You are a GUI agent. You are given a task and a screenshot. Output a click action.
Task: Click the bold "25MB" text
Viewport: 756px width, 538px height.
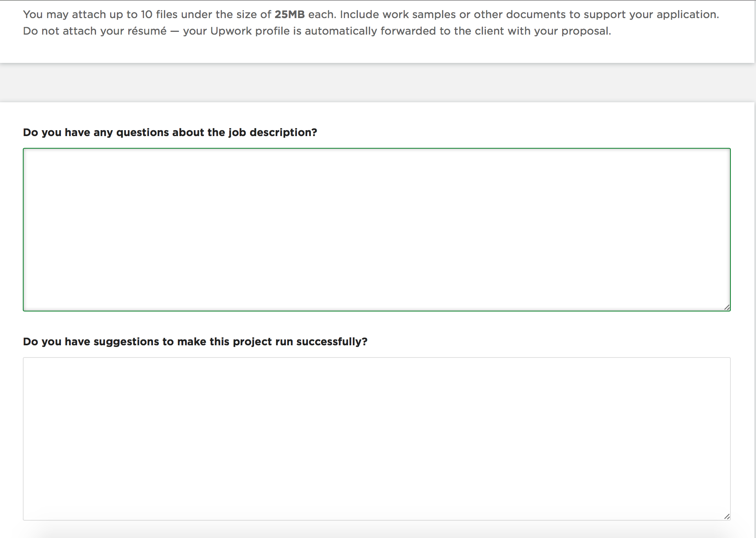(x=289, y=15)
